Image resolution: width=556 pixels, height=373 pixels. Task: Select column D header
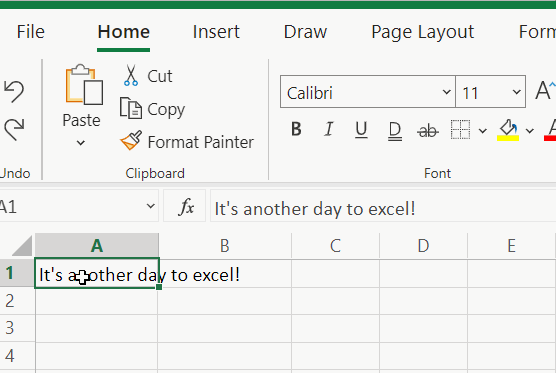point(423,245)
